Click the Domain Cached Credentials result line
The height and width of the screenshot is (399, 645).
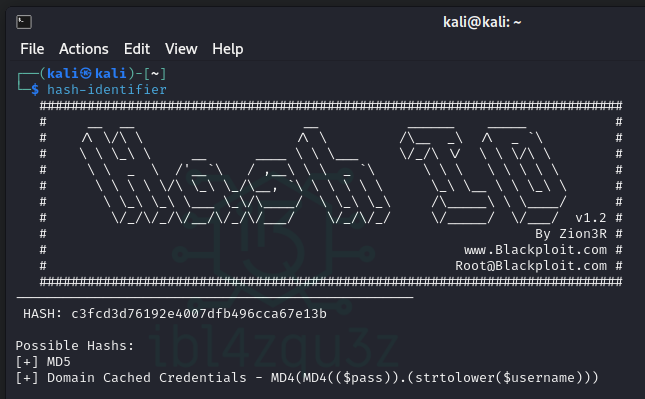pos(307,378)
